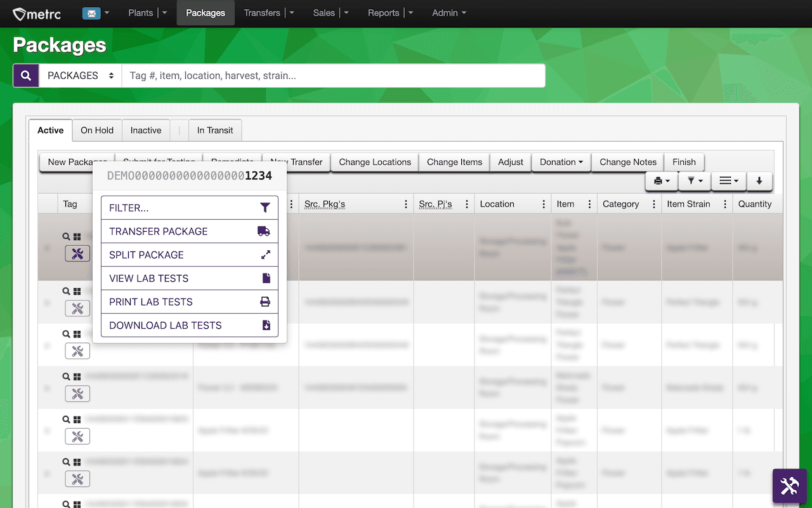
Task: Click the DEMO tag number popup header
Action: [x=190, y=176]
